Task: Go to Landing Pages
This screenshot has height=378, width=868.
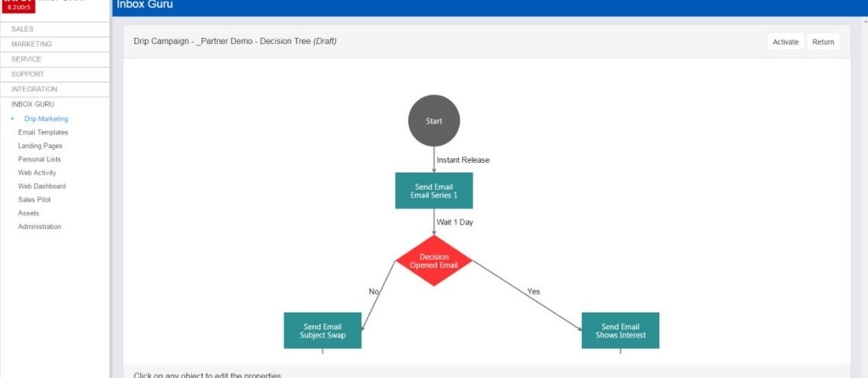Action: pyautogui.click(x=40, y=146)
